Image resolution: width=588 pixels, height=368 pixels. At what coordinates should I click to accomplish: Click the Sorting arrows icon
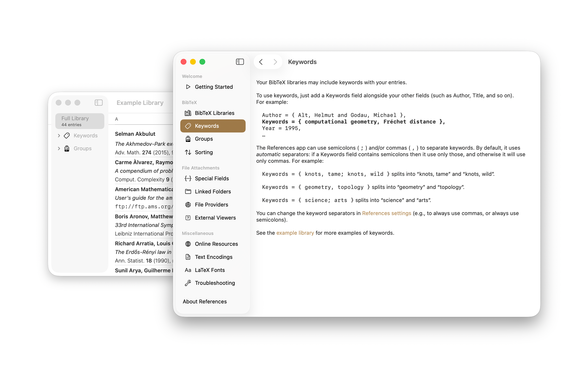188,152
